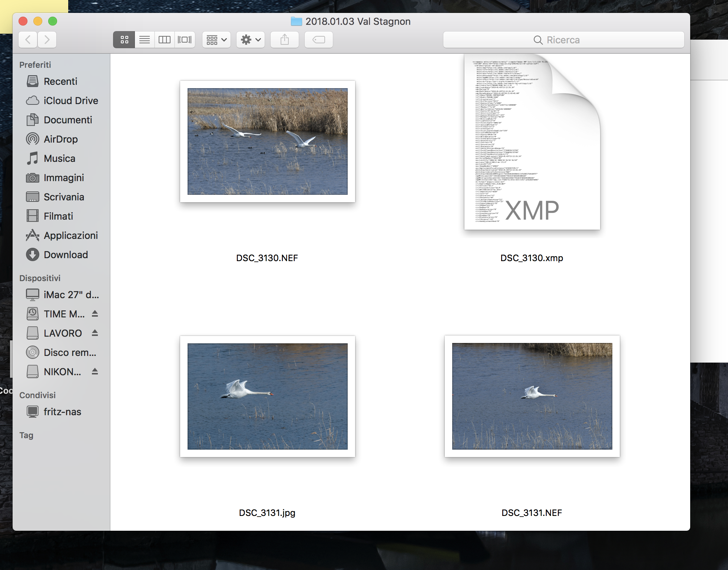The width and height of the screenshot is (728, 570).
Task: Open the fritz-nas shared server
Action: pos(62,412)
